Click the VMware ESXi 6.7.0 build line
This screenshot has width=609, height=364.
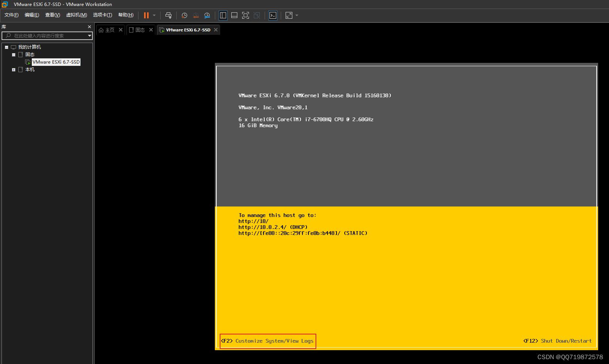click(315, 95)
